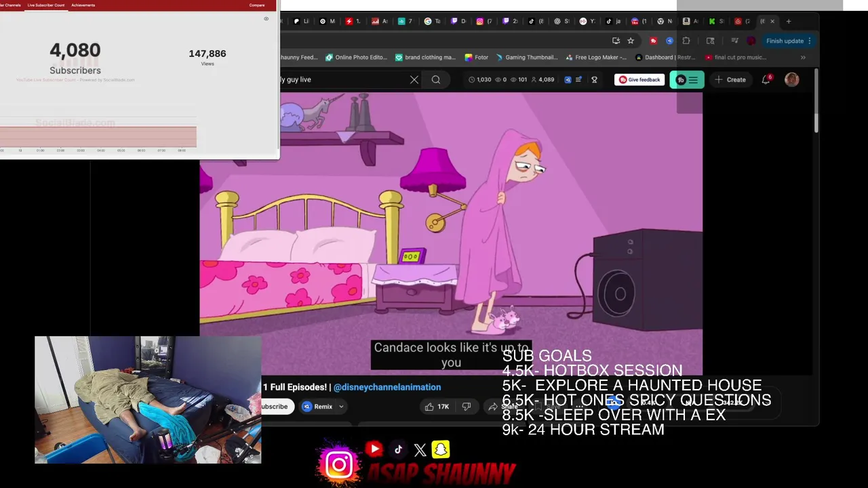Open the Online Photo Editor bookmark
Image resolution: width=868 pixels, height=488 pixels.
pos(356,58)
